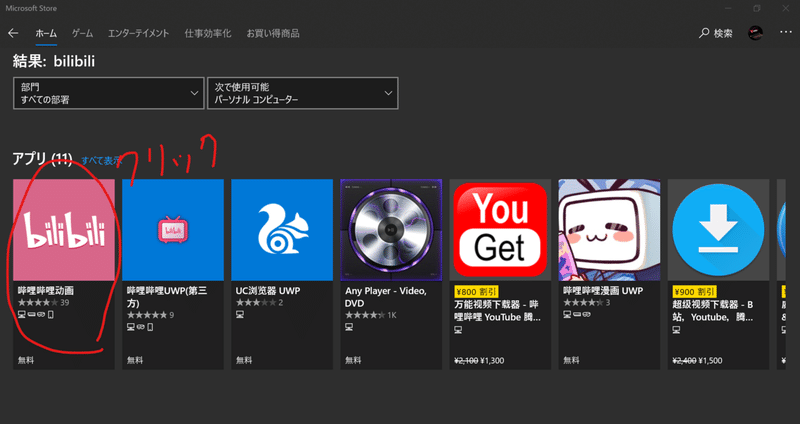Click 無料 under 哔哩哔哩动画
Image resolution: width=800 pixels, height=424 pixels.
point(26,360)
